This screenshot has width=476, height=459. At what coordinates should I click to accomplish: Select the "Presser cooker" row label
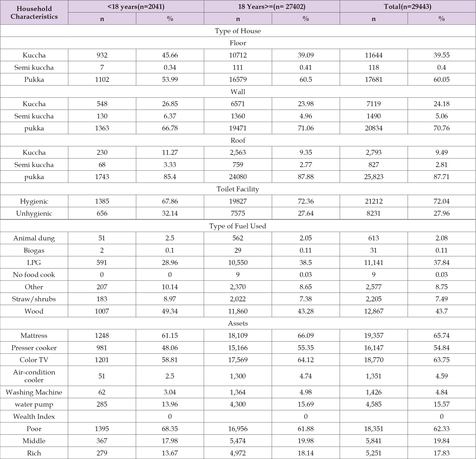pos(34,348)
